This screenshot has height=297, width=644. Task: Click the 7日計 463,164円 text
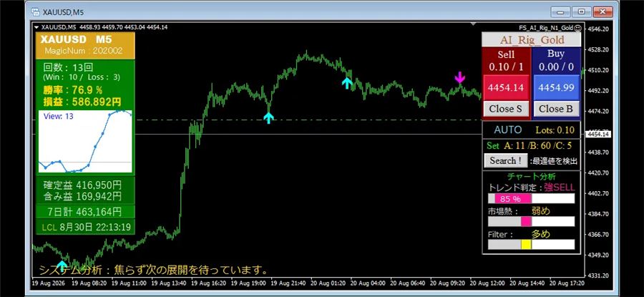(x=85, y=212)
